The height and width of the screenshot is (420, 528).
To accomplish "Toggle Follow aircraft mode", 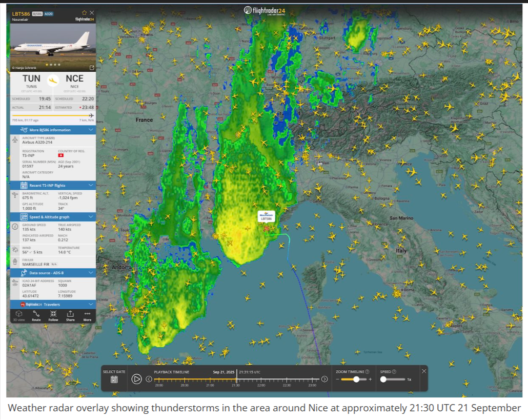I will pyautogui.click(x=53, y=315).
